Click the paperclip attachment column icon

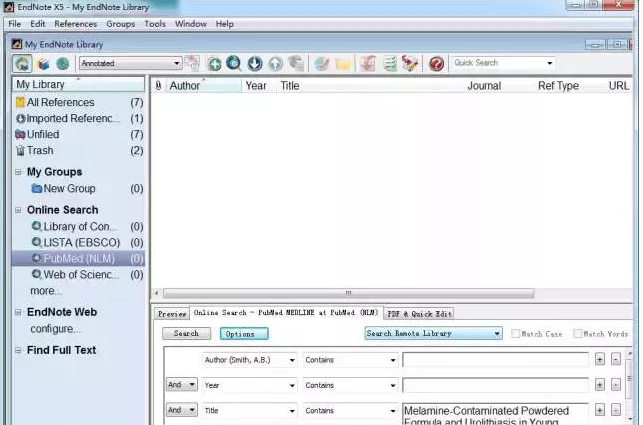pyautogui.click(x=158, y=86)
